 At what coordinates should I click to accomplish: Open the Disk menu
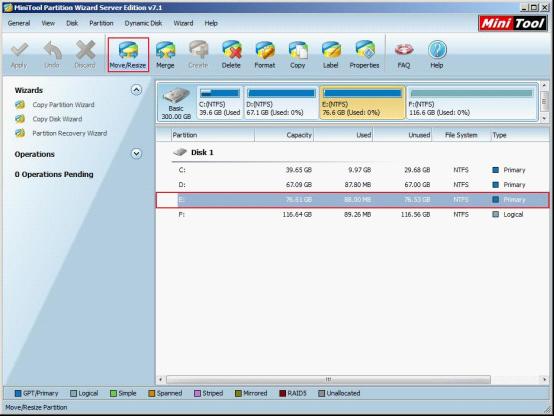point(72,23)
